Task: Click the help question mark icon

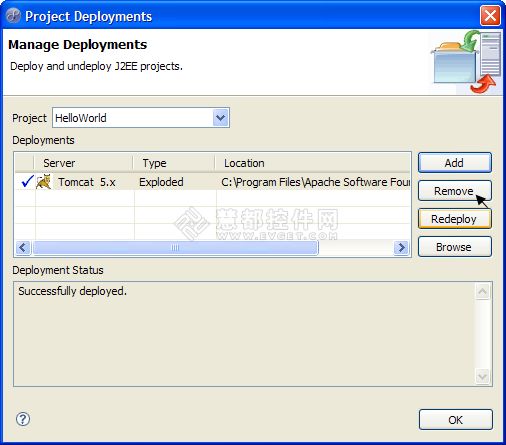Action: pyautogui.click(x=23, y=419)
